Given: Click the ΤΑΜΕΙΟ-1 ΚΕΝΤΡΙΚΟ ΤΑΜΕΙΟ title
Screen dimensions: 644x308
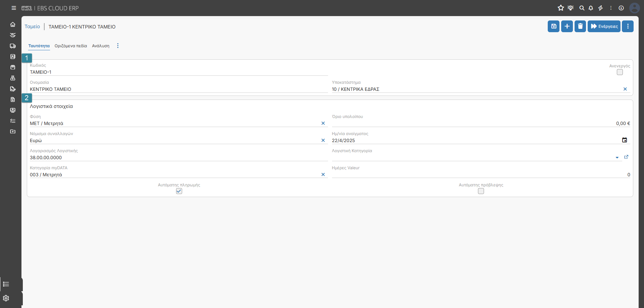Looking at the screenshot, I should (82, 27).
